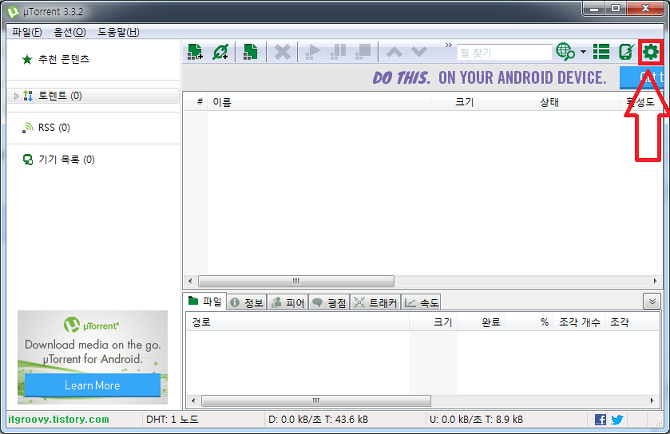The image size is (670, 434).
Task: Click Create New Torrent icon
Action: click(x=250, y=52)
